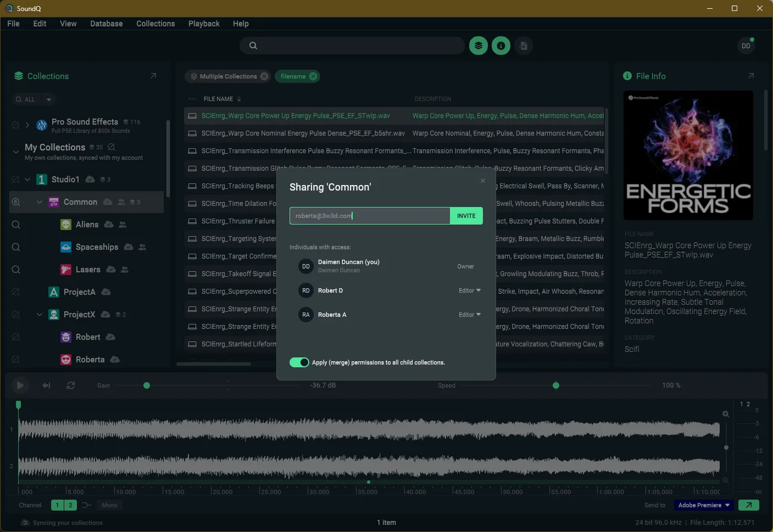Click the DD user avatar icon
This screenshot has width=773, height=532.
[x=746, y=46]
